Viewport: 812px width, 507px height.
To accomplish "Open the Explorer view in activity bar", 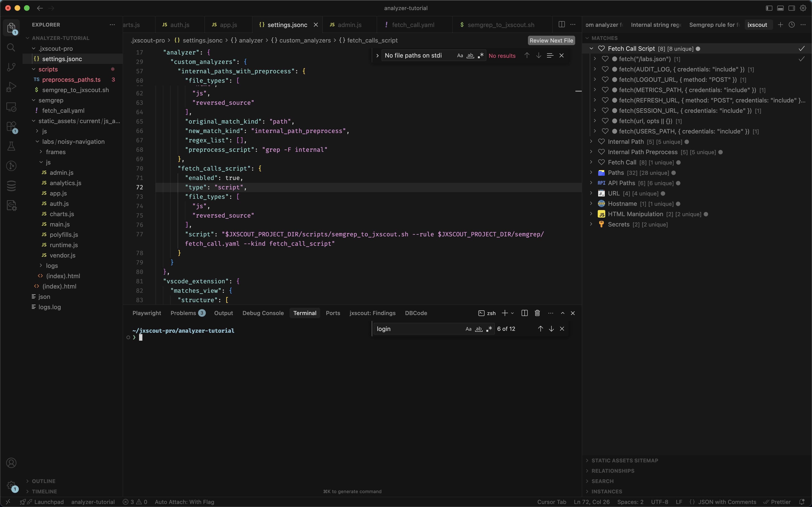I will (x=11, y=27).
